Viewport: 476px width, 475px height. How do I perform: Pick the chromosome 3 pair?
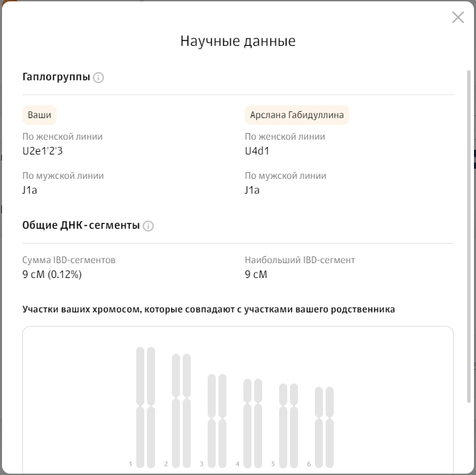click(216, 420)
